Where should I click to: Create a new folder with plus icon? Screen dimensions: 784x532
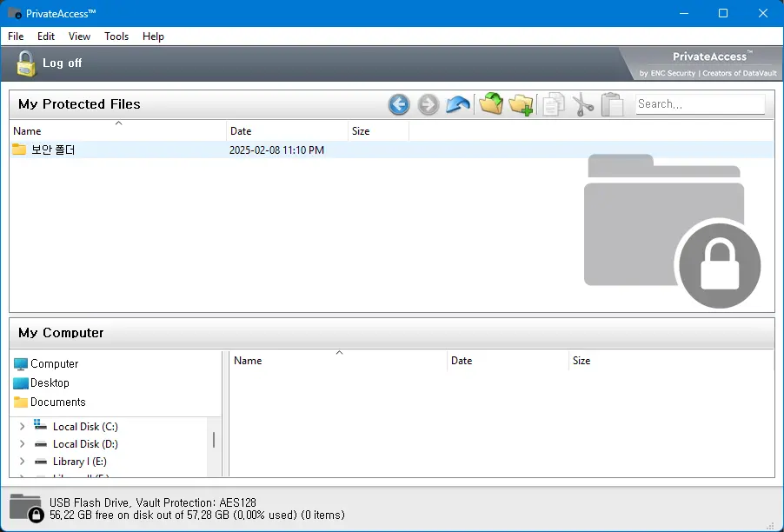[x=521, y=104]
